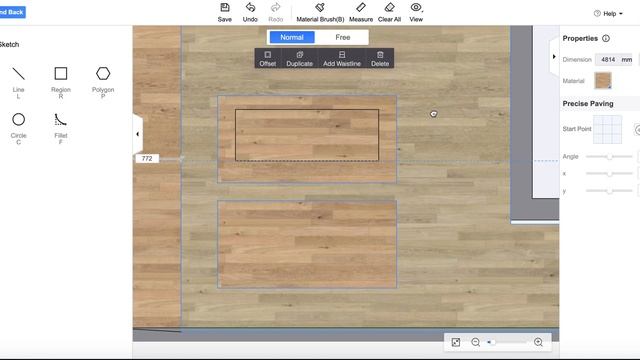Image resolution: width=640 pixels, height=360 pixels.
Task: Select the lower wood floor region
Action: 307,244
